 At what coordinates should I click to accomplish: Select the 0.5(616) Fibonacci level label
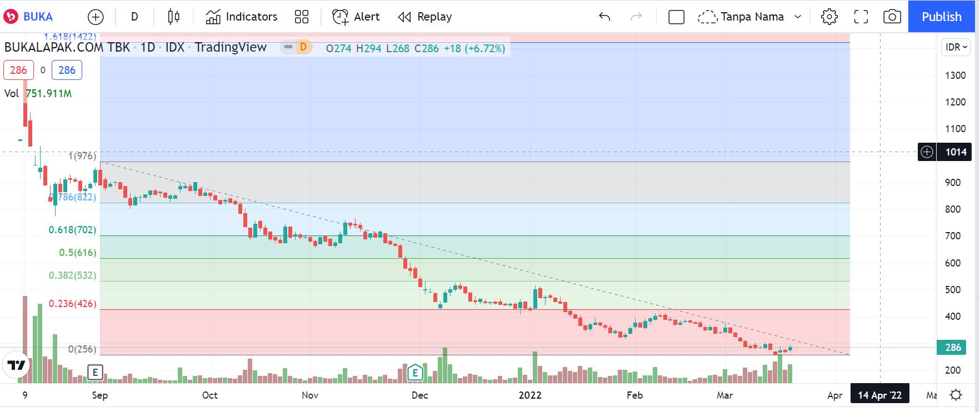[78, 253]
